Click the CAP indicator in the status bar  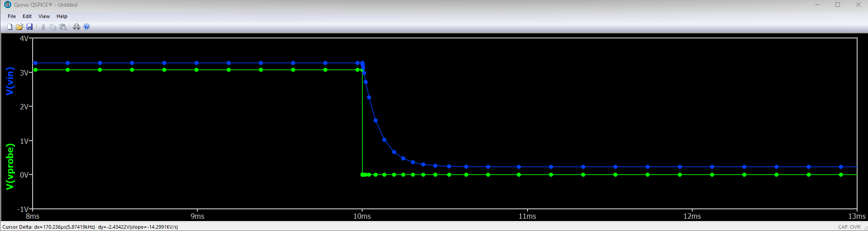pos(842,227)
